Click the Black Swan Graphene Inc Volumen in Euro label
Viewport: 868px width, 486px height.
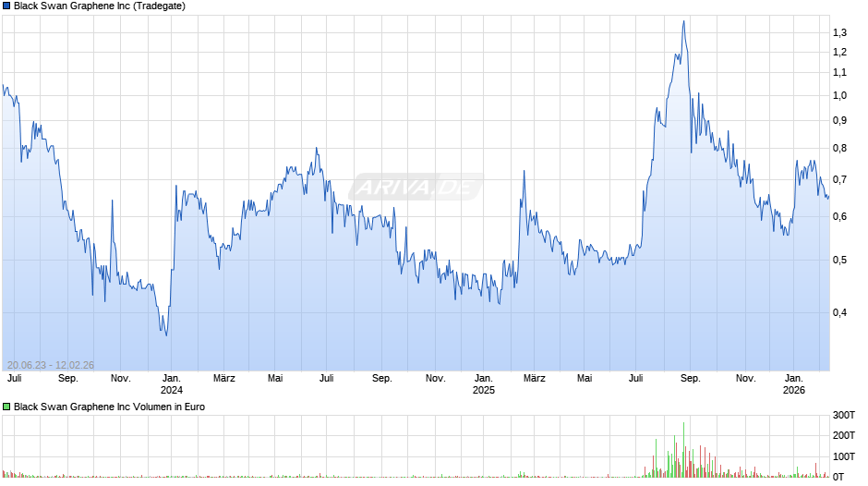click(109, 407)
